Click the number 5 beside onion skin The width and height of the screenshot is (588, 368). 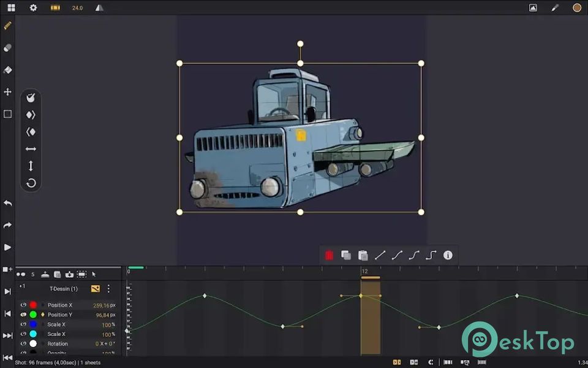tap(32, 275)
